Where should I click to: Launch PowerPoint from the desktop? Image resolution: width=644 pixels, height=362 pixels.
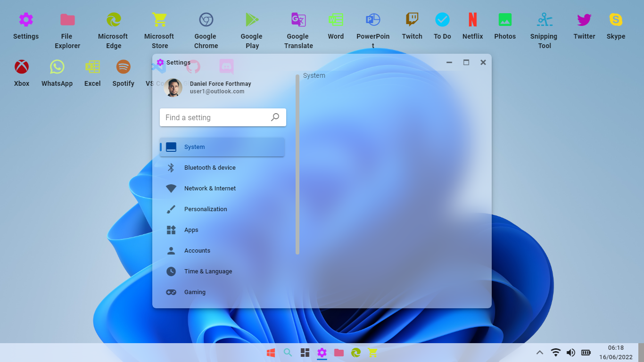[x=373, y=31]
